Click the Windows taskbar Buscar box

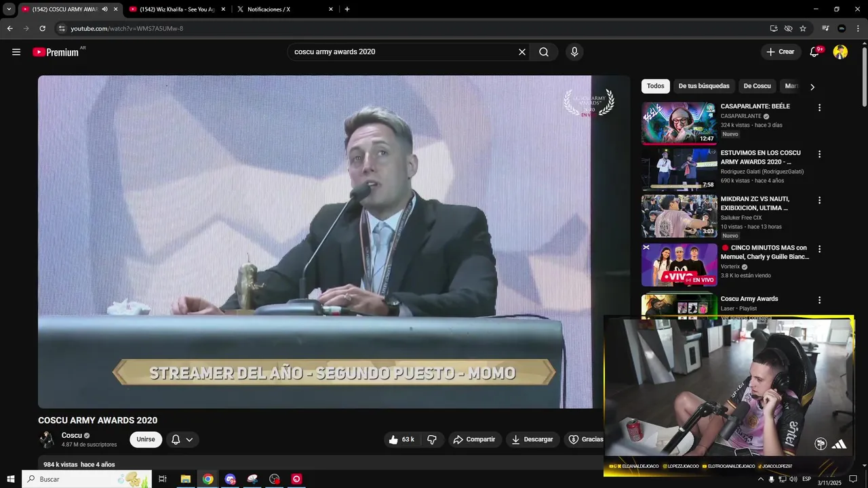point(87,479)
